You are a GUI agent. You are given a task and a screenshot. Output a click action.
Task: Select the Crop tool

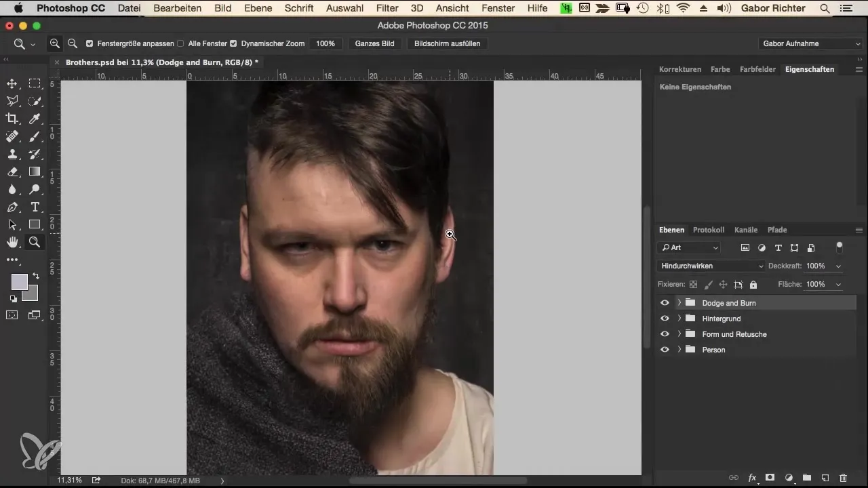pyautogui.click(x=12, y=119)
